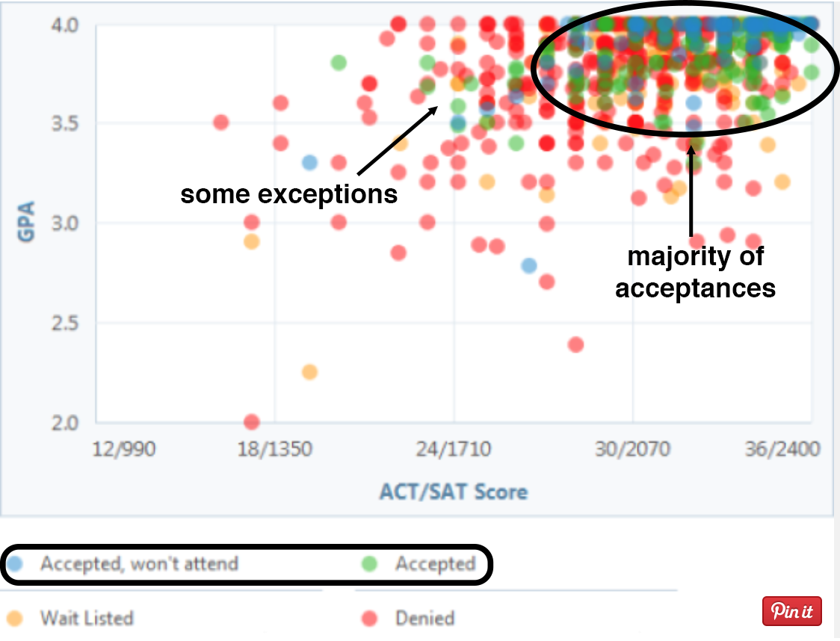The height and width of the screenshot is (641, 840).
Task: Click the 24/1710 x-axis tick label
Action: [453, 449]
